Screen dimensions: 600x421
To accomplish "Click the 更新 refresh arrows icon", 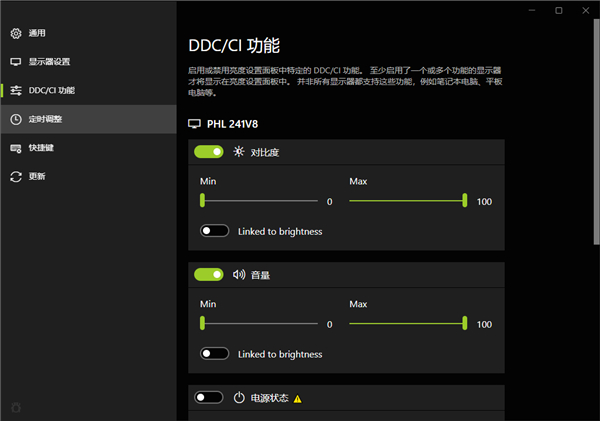I will coord(16,176).
